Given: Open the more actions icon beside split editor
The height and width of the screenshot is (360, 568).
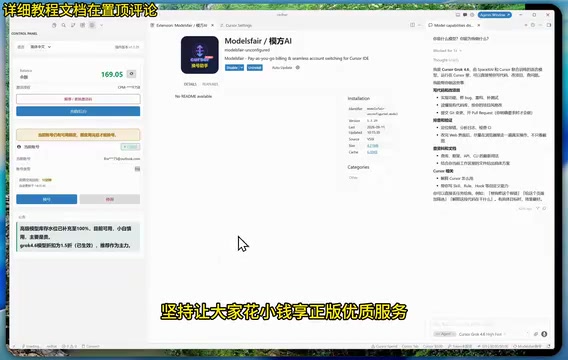Looking at the screenshot, I should 419,25.
